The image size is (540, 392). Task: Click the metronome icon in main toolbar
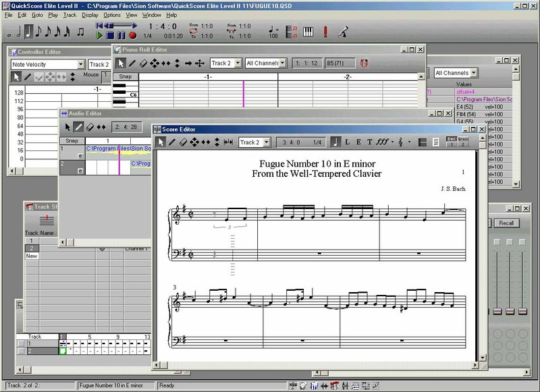[x=343, y=31]
